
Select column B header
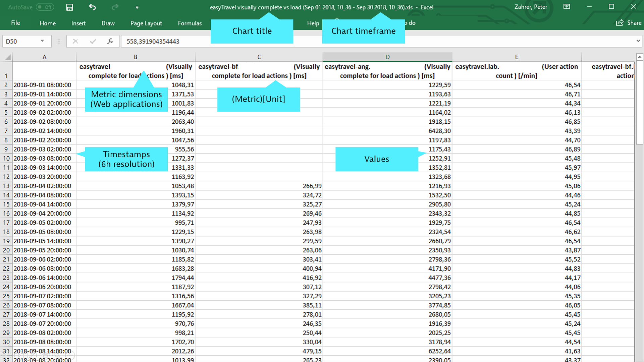[x=136, y=57]
